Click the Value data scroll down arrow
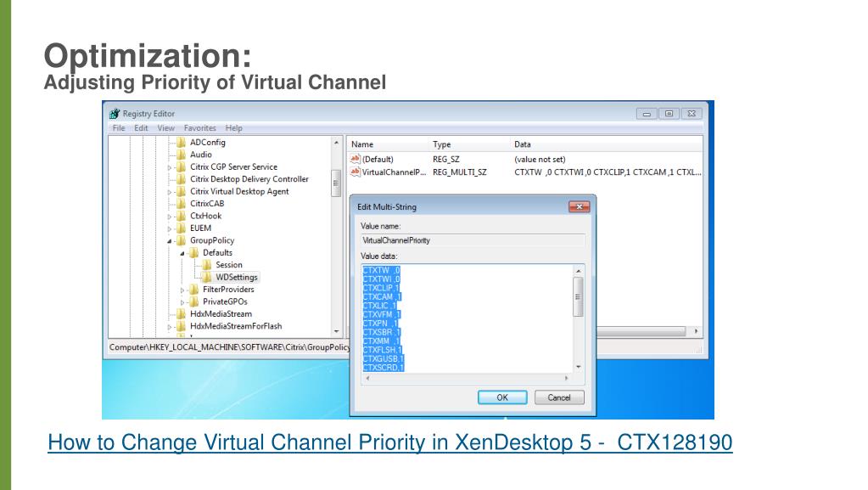The width and height of the screenshot is (868, 490). pos(578,367)
